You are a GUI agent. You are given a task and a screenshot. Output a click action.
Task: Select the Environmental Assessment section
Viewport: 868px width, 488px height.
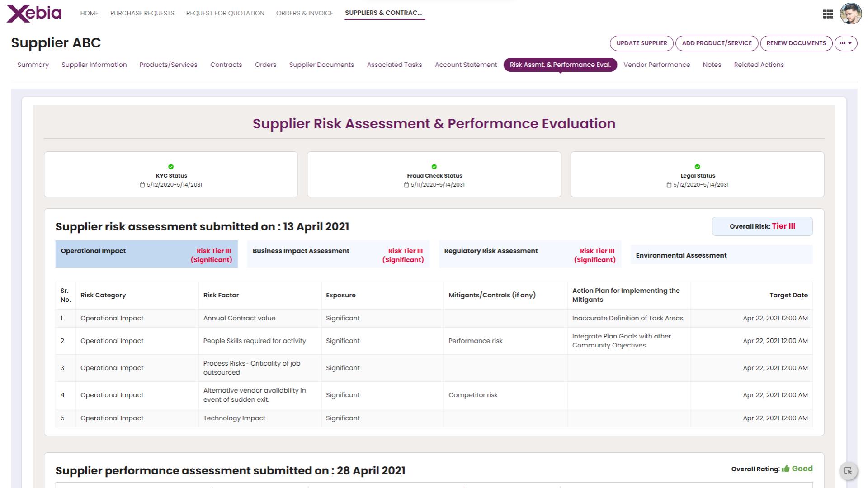[722, 254]
